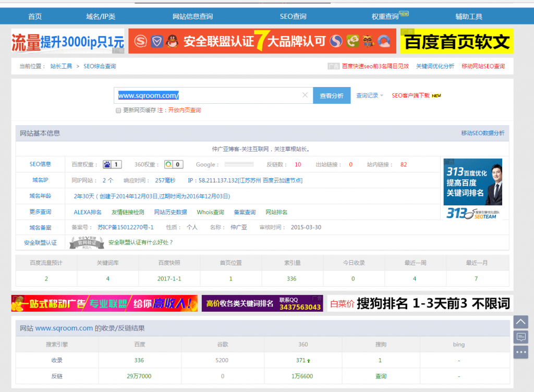The width and height of the screenshot is (534, 392).
Task: Click the 安全联盟认证 orange banner
Action: click(x=262, y=41)
